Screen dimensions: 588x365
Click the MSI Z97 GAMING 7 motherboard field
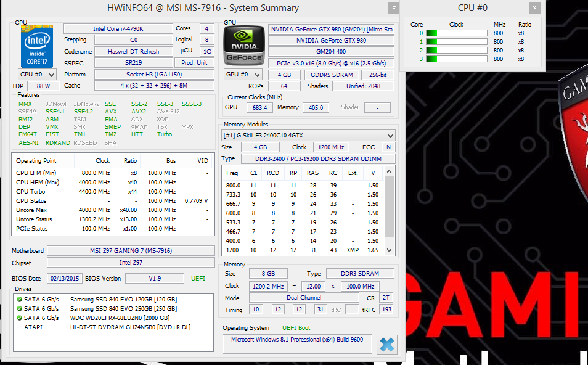pos(131,250)
